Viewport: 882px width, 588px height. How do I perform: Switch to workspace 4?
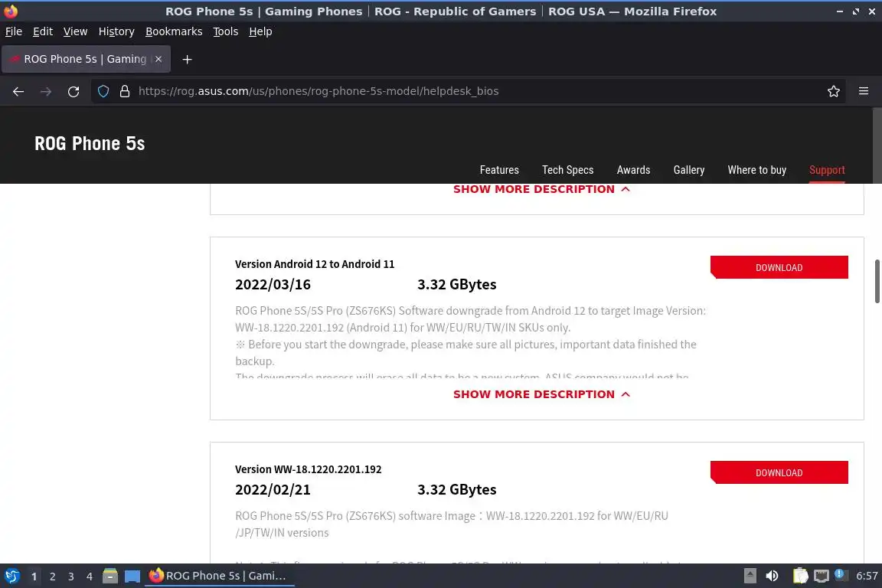90,577
